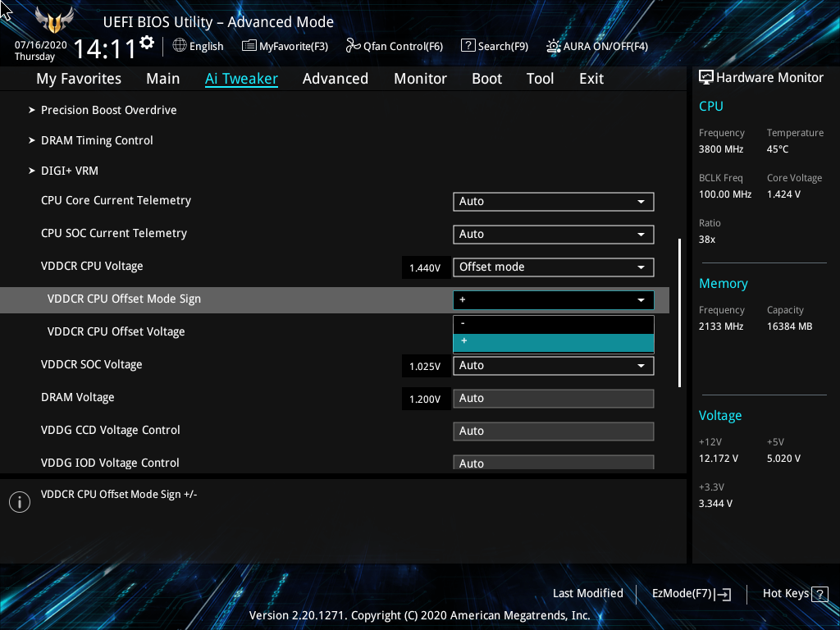Click Qfan Control(F6) label
This screenshot has height=630, width=840.
pyautogui.click(x=403, y=46)
